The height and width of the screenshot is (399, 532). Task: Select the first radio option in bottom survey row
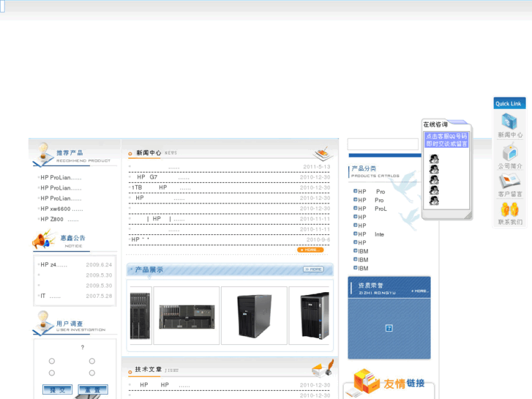[51, 373]
